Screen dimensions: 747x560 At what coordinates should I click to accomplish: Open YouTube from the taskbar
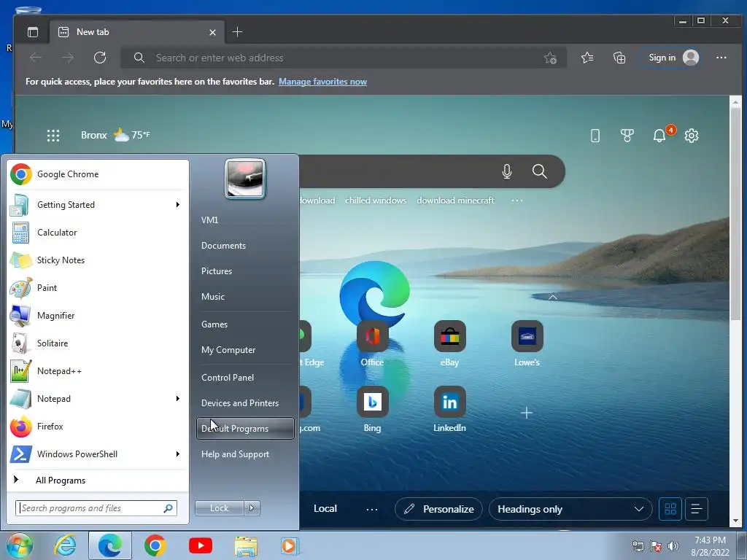[x=201, y=545]
